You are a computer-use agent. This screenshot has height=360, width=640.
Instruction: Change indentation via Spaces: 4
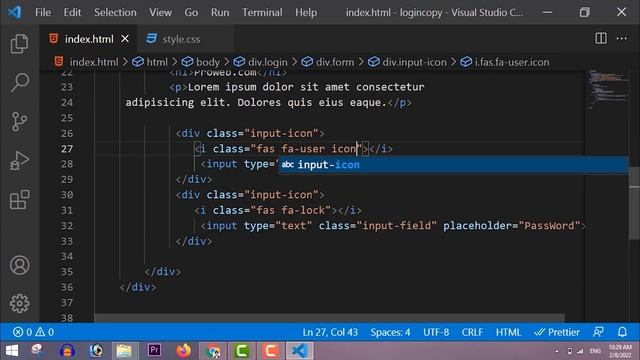tap(390, 332)
